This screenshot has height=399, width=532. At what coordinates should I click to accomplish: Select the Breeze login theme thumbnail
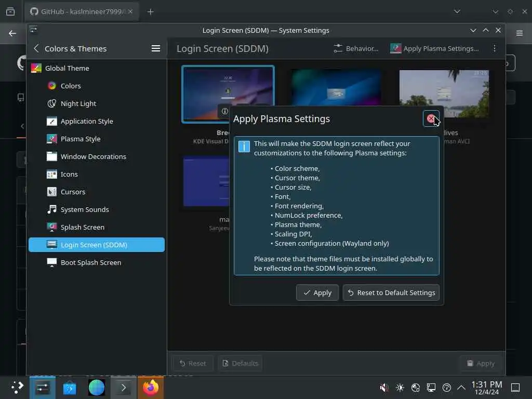(x=228, y=94)
